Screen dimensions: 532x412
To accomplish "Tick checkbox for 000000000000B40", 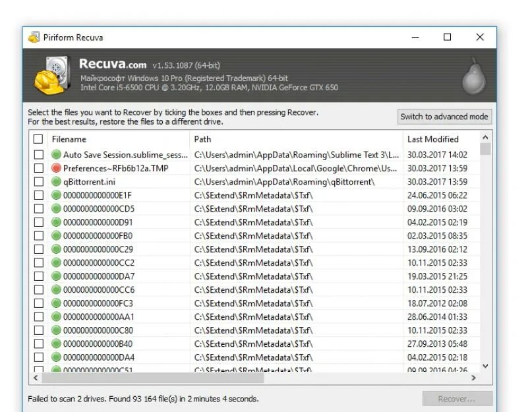I will click(x=39, y=344).
